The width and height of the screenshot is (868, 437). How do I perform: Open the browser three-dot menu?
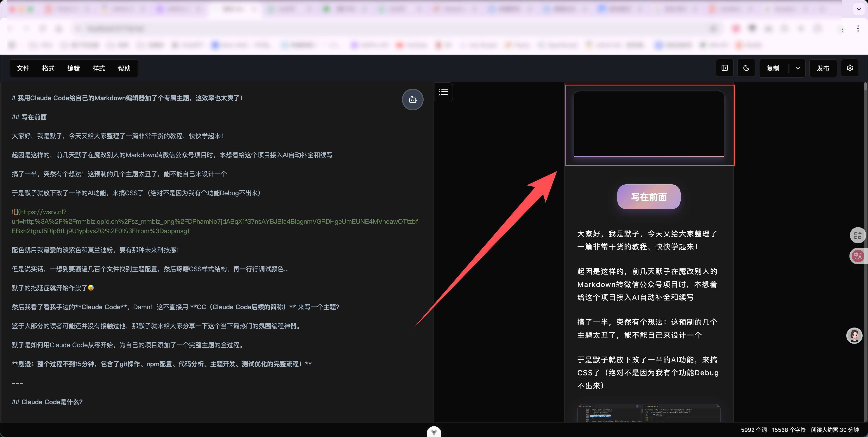[858, 29]
